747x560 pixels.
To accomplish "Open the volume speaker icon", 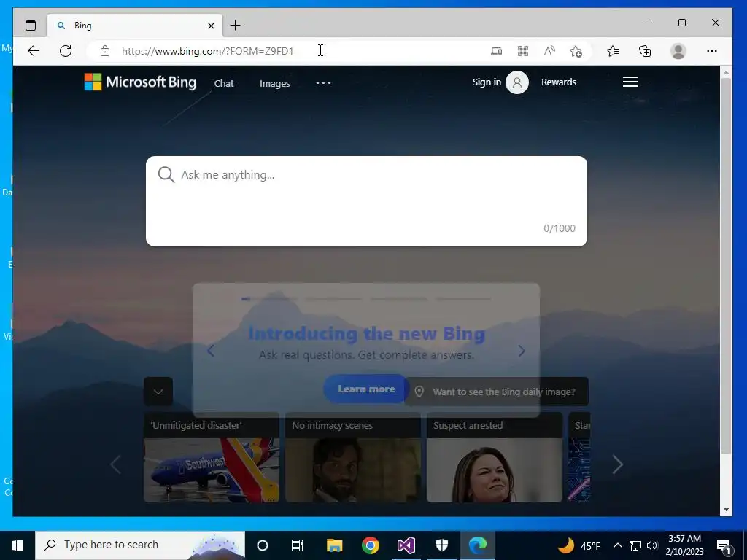I will [x=652, y=545].
